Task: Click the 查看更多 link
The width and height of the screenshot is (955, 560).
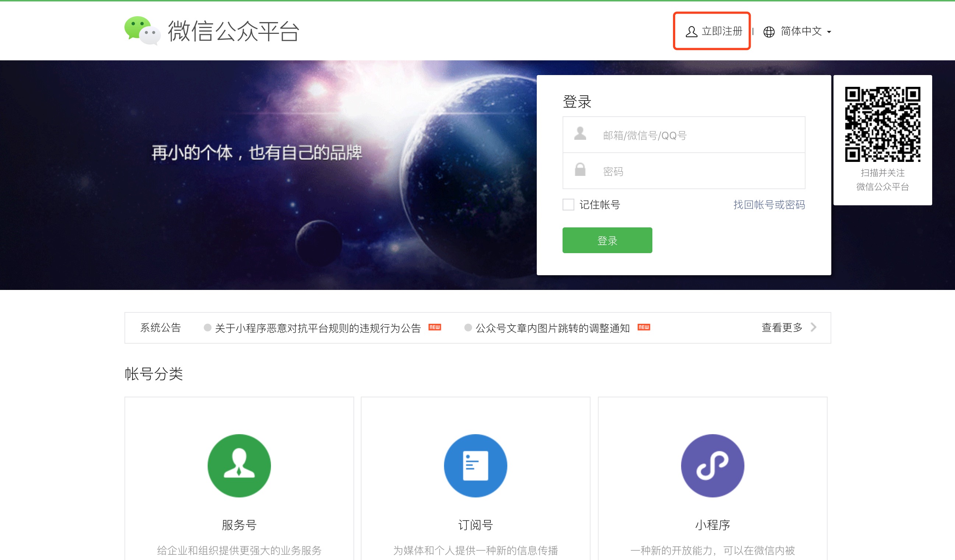Action: [782, 327]
